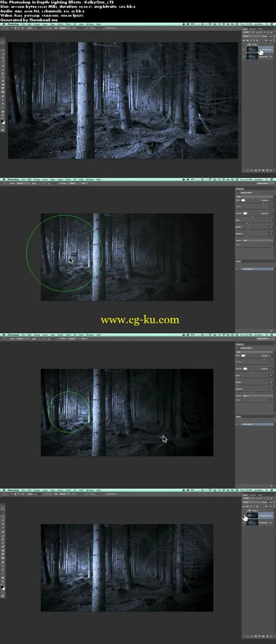Open Texture dropdown in second screenshot's Properties panel
This screenshot has height=644, width=276.
tap(258, 241)
